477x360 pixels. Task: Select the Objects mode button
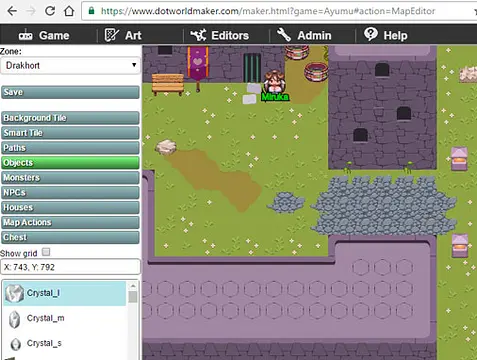tap(70, 163)
